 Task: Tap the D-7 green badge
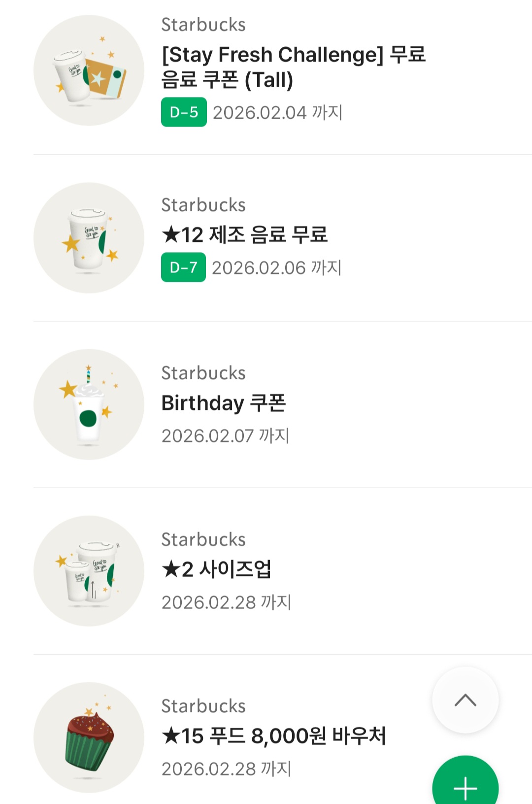183,268
